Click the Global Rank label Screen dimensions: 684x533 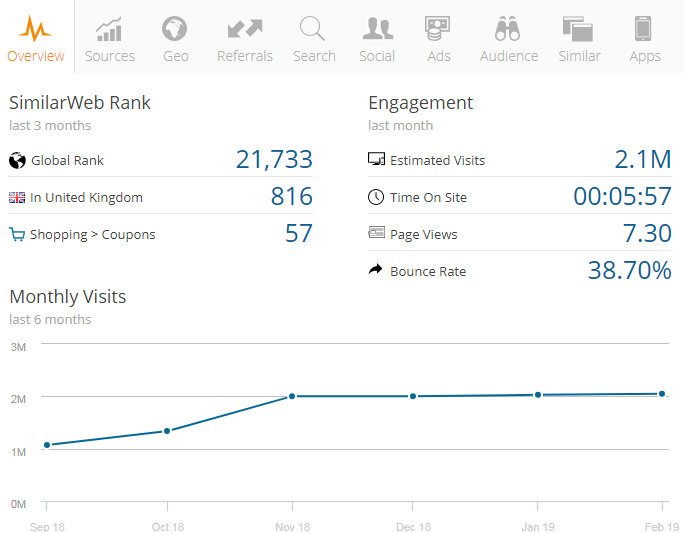pyautogui.click(x=68, y=161)
